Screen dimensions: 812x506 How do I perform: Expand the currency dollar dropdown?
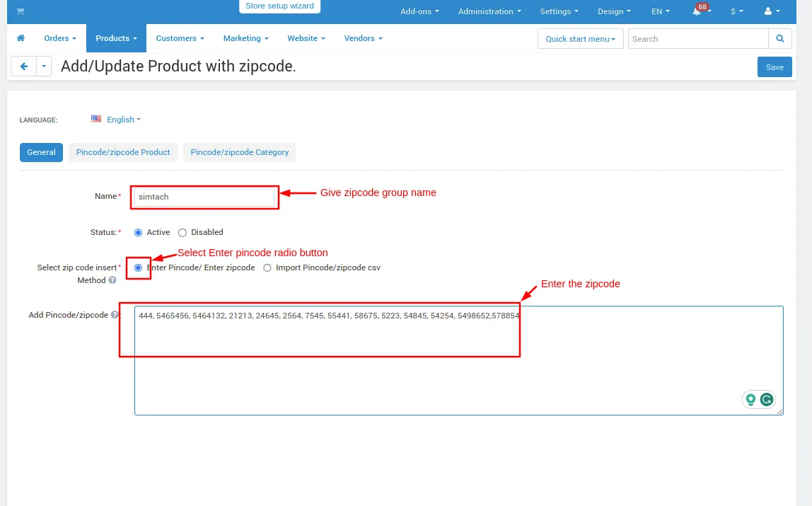coord(736,11)
